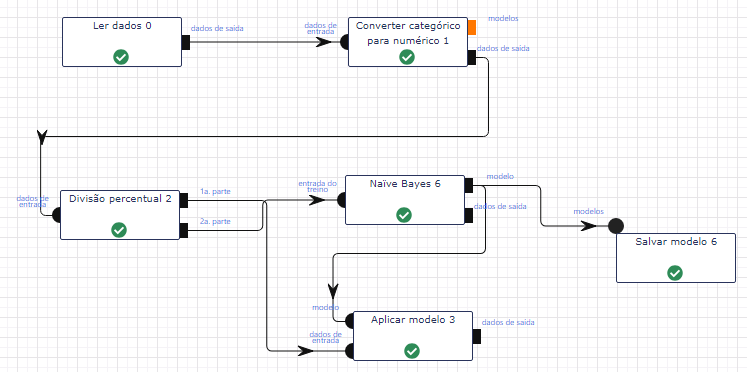Click 'dados de saída' label beside Naïve Bayes 6
This screenshot has height=372, width=747.
click(x=500, y=207)
